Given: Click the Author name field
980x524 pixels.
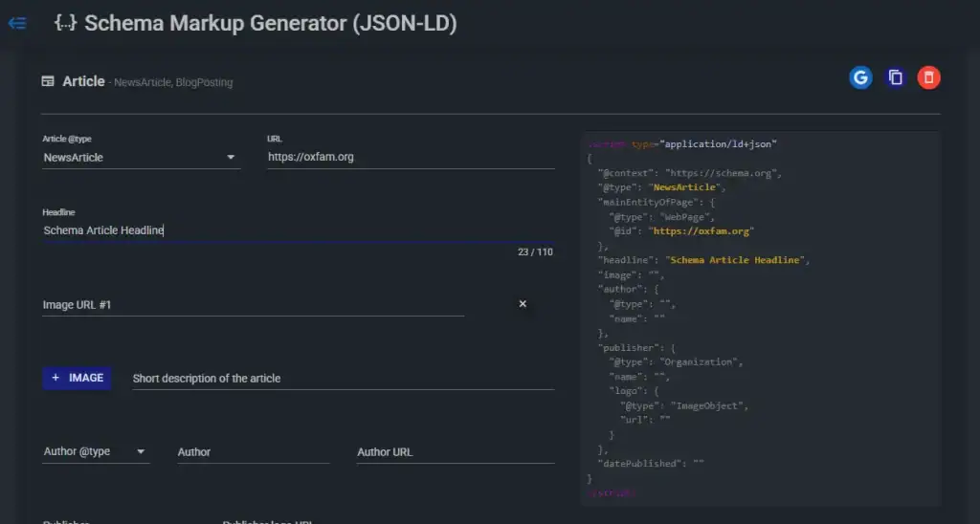Looking at the screenshot, I should (x=253, y=452).
